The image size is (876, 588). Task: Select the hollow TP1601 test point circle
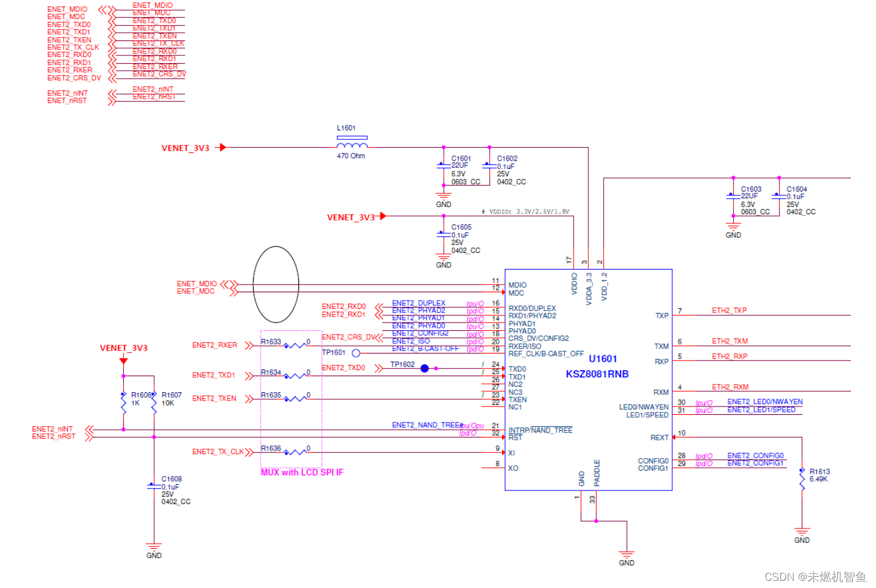[356, 353]
